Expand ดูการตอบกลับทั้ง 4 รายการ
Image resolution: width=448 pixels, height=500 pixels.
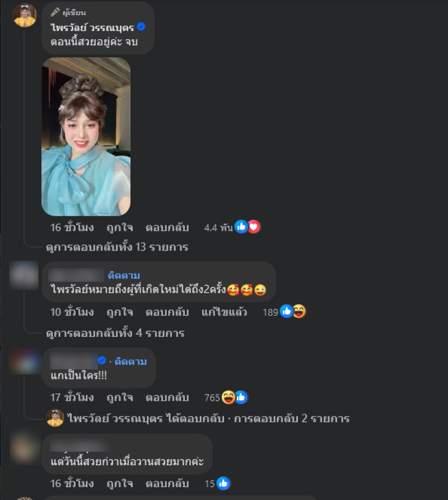point(115,333)
